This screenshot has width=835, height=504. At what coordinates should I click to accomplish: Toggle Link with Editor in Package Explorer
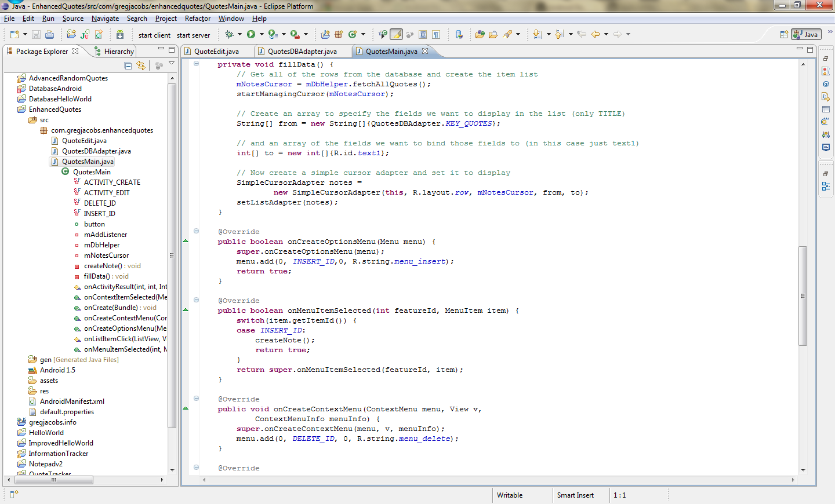pos(141,66)
